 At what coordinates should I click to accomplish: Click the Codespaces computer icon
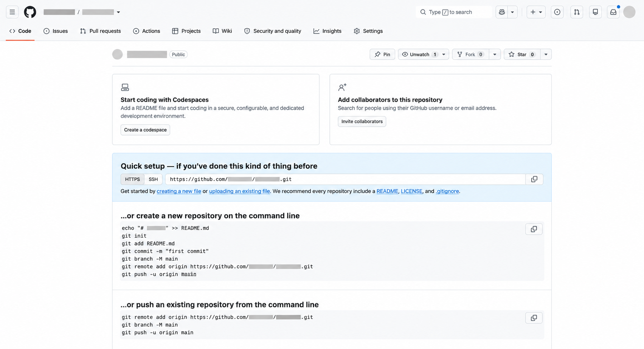125,87
